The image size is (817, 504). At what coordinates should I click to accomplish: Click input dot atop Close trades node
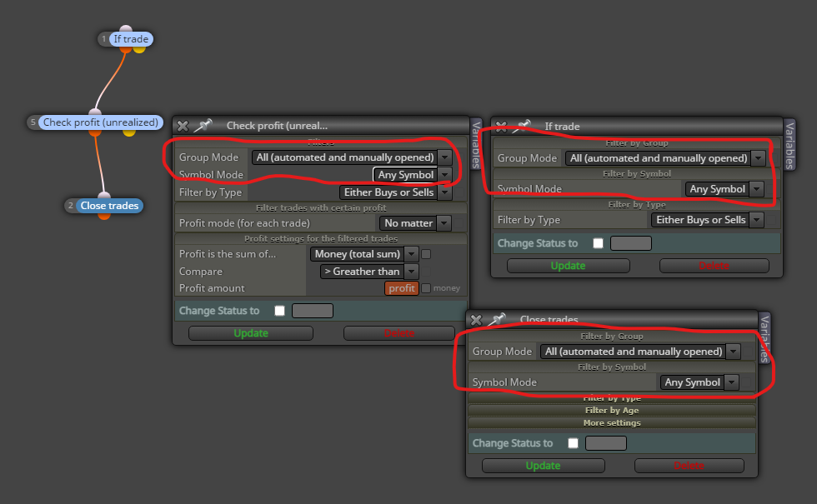point(104,195)
